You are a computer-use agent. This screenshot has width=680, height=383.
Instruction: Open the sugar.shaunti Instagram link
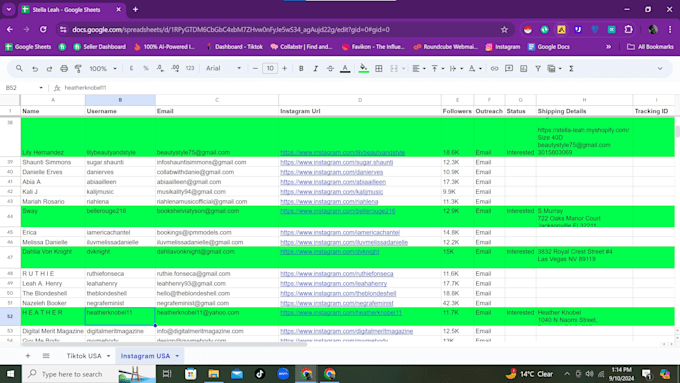(x=337, y=162)
